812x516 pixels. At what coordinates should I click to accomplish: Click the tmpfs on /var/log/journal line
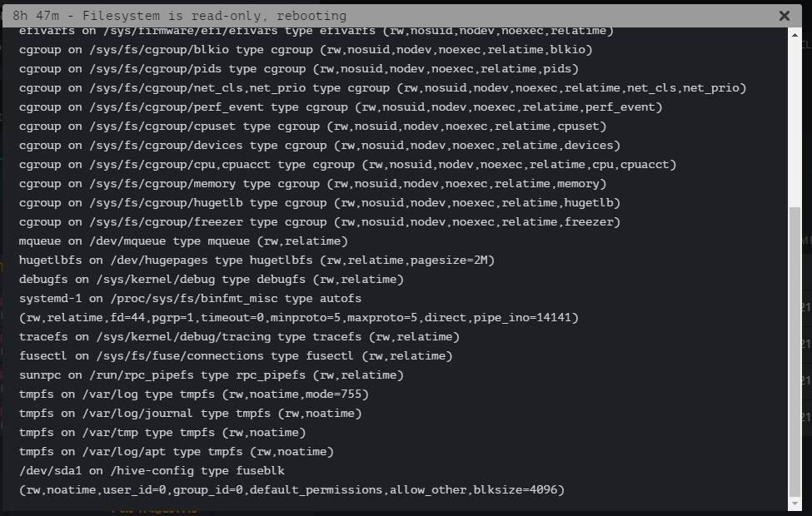click(190, 414)
